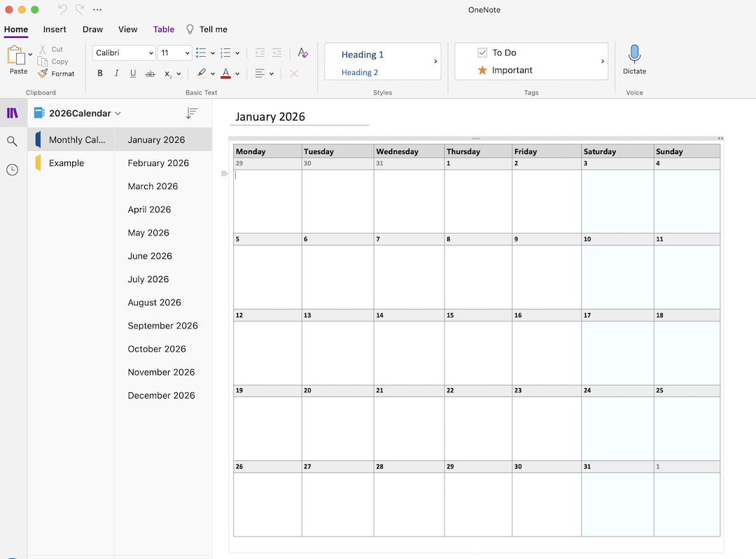This screenshot has height=559, width=756.
Task: Open the notebooks library sidebar icon
Action: 12,113
